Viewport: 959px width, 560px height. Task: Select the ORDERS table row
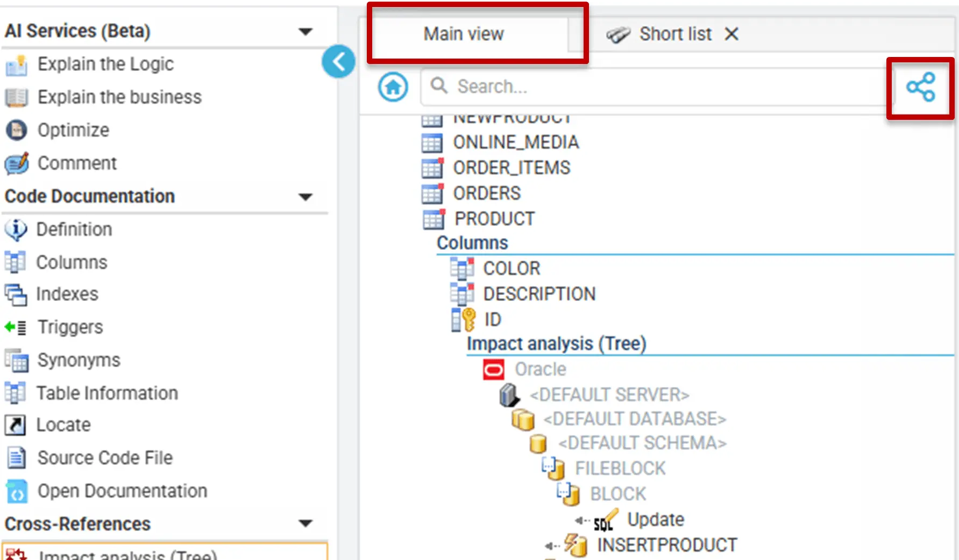(487, 193)
